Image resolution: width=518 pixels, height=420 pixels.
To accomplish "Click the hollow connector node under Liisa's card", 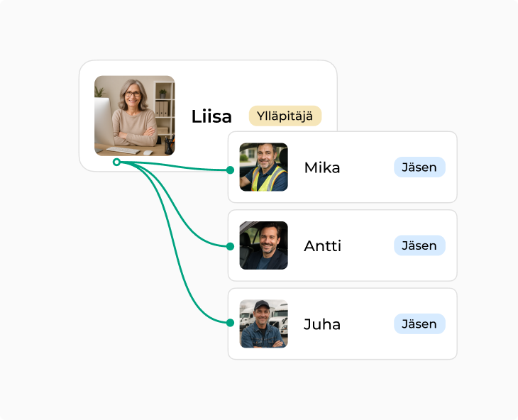I will [116, 162].
